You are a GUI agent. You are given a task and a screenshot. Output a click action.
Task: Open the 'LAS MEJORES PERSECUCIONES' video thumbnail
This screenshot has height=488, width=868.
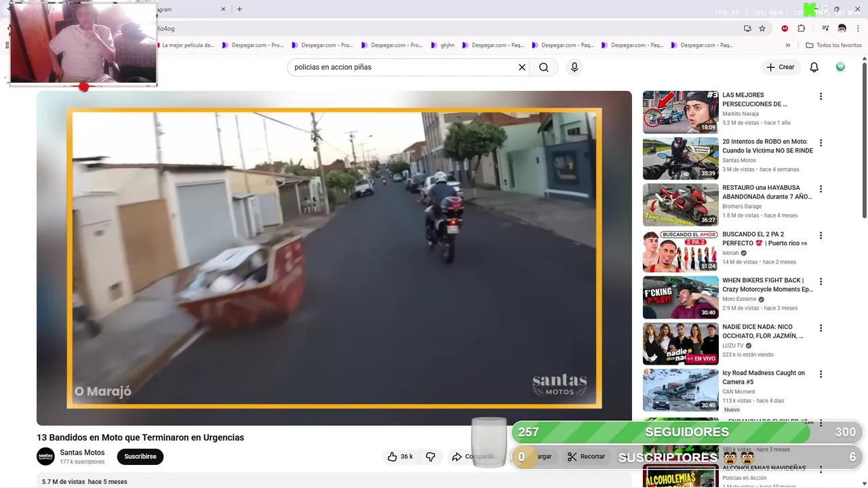point(681,112)
